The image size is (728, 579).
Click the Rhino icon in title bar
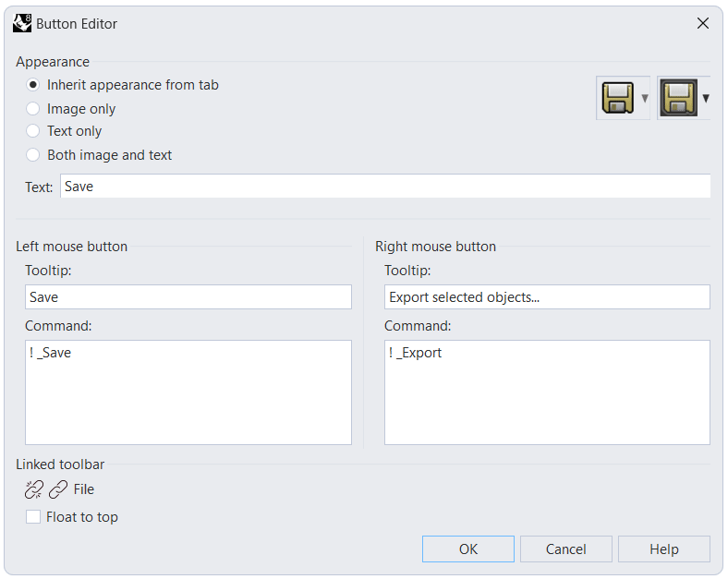pyautogui.click(x=22, y=23)
